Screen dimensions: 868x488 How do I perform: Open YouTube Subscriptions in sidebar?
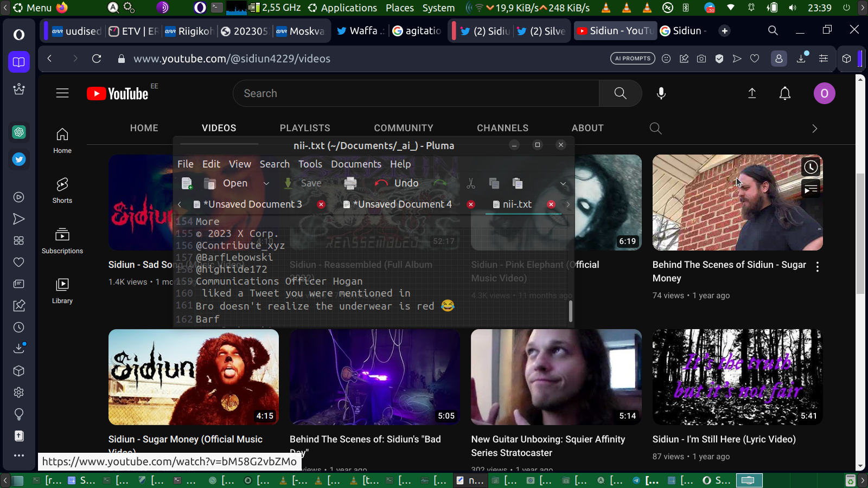click(x=62, y=241)
